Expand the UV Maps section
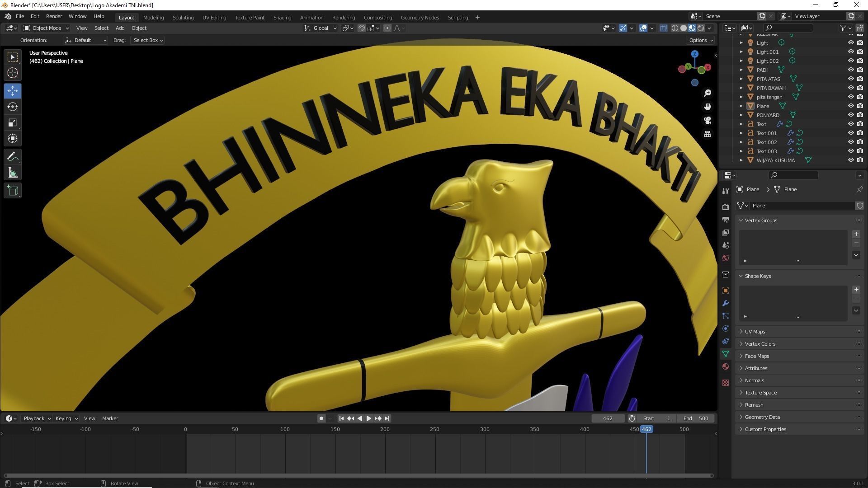 coord(755,331)
